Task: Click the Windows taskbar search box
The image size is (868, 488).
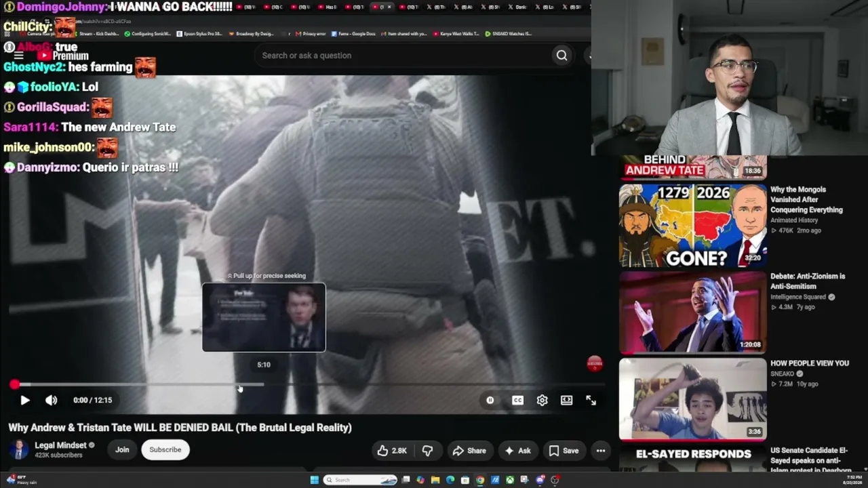Action: pos(361,480)
